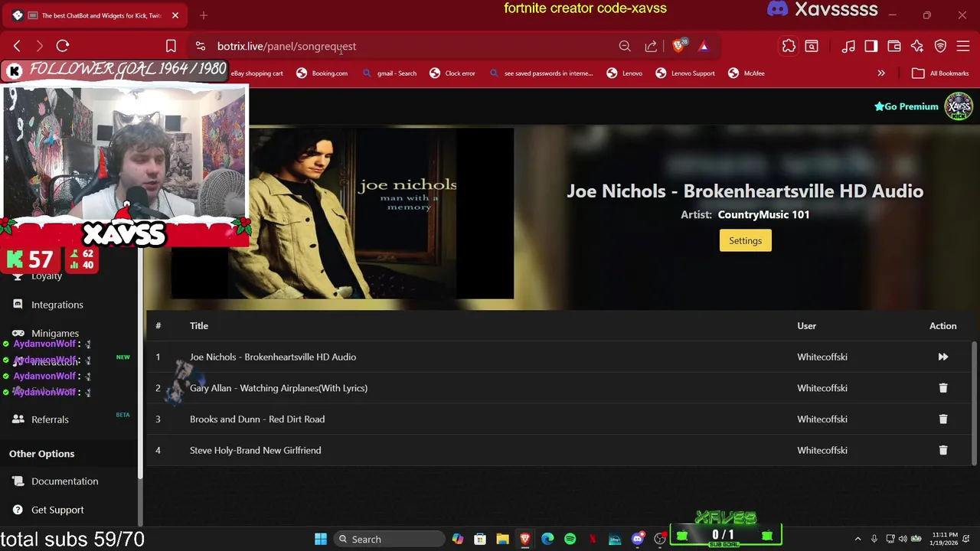Open the zoom magnifier in address bar
980x551 pixels.
(x=625, y=46)
